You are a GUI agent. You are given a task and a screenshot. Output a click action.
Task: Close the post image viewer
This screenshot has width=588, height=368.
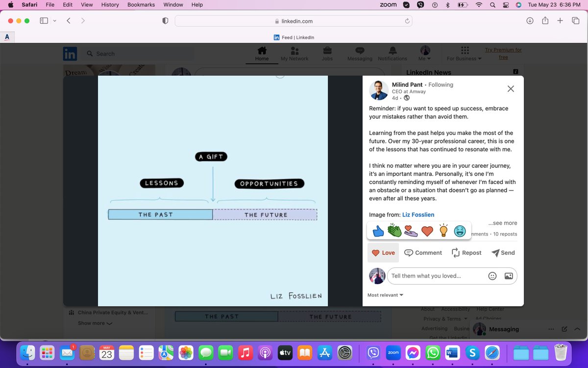(x=511, y=89)
